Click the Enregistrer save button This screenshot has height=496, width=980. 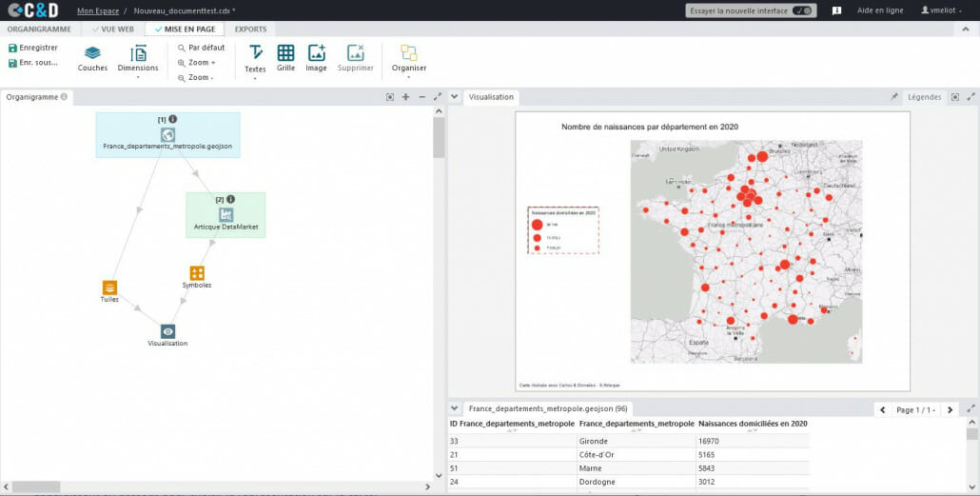pyautogui.click(x=32, y=48)
